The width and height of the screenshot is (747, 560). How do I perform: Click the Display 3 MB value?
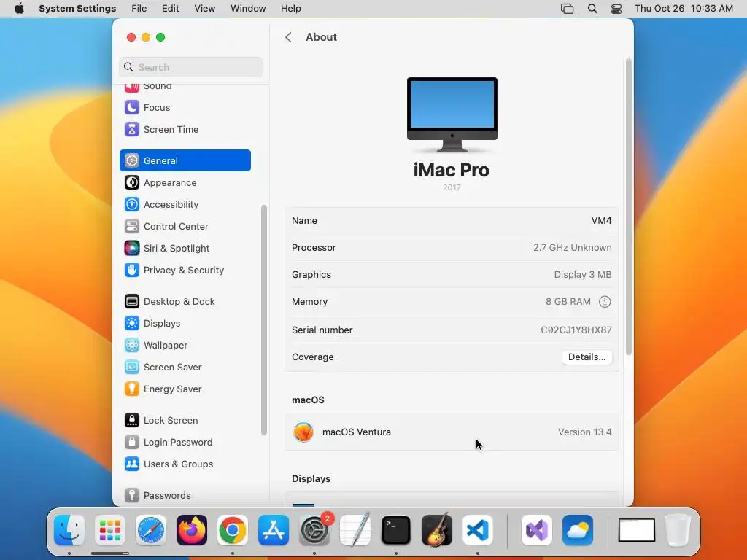click(x=583, y=275)
